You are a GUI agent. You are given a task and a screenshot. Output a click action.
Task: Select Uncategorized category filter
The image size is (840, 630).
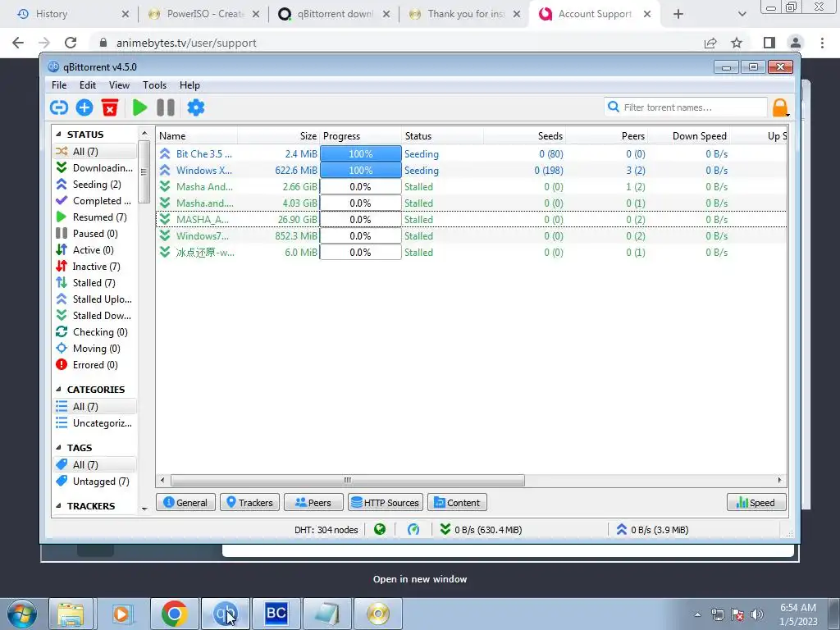[x=95, y=423]
